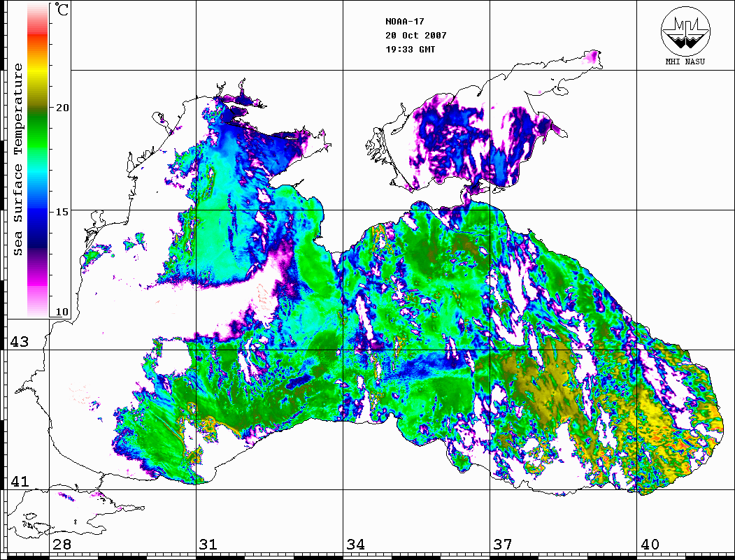Click longitude label 40
The image size is (735, 560).
(x=649, y=544)
